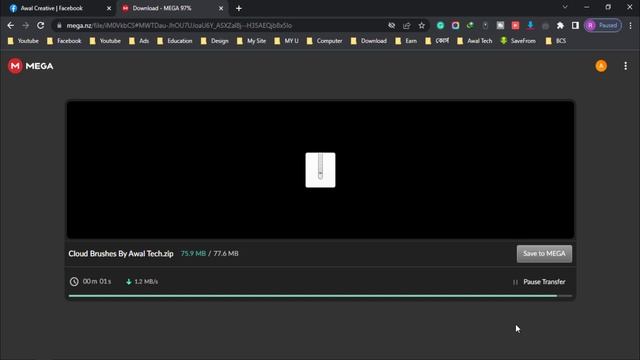Open the Design bookmark folder
Viewport: 640px width, 360px height.
point(215,41)
